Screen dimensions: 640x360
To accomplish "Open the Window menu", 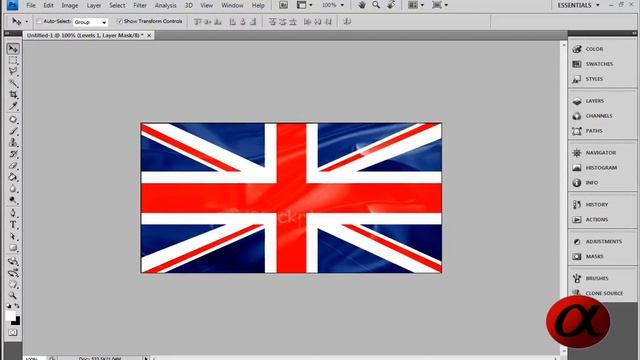I will click(232, 5).
